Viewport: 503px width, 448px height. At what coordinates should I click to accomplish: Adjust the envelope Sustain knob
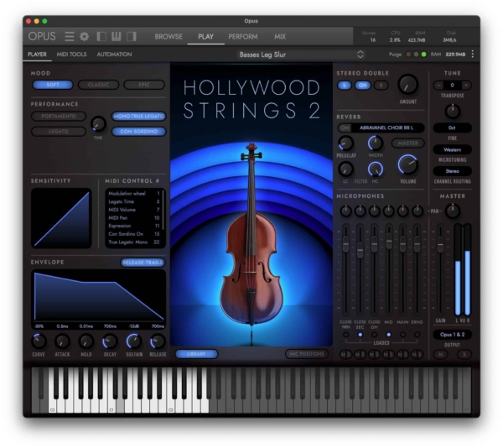tap(134, 341)
